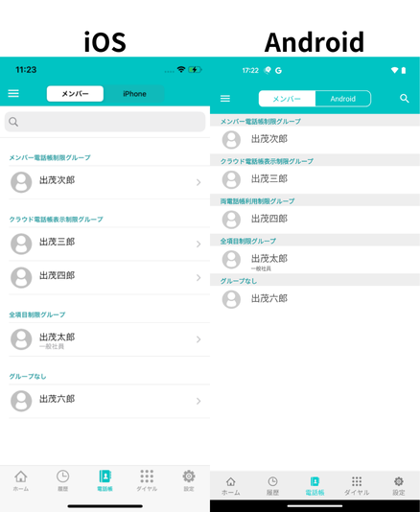Click クラウド電話帳表示制限グループ header on iOS
The width and height of the screenshot is (420, 512).
coord(56,220)
